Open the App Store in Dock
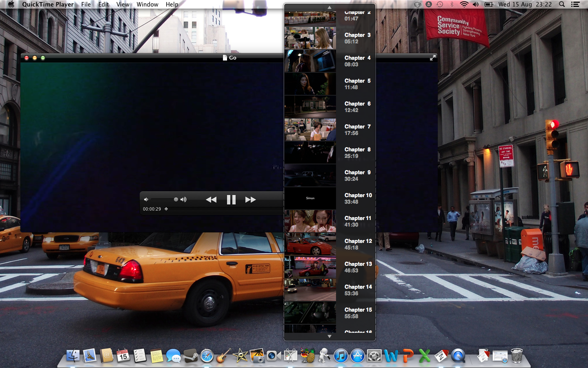 (358, 356)
